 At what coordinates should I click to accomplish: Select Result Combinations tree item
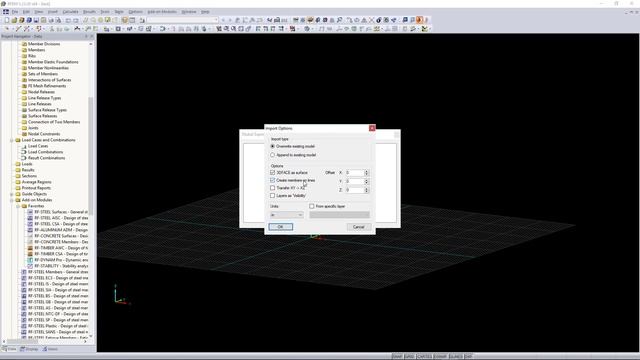47,158
